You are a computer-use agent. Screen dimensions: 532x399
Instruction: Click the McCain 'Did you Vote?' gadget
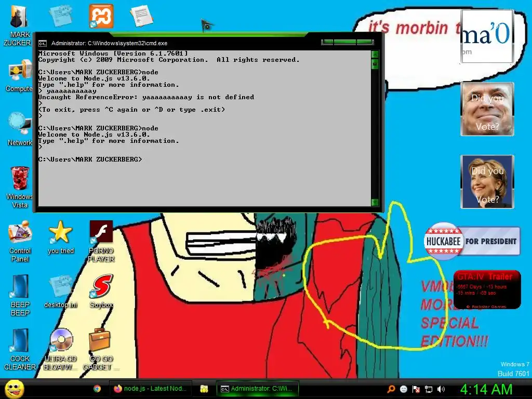click(487, 109)
